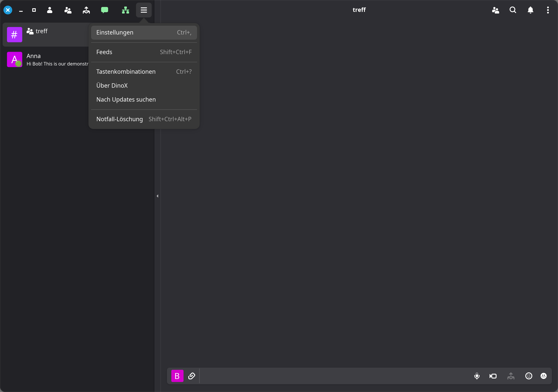Open the vertical three-dot conversation menu

pyautogui.click(x=548, y=10)
